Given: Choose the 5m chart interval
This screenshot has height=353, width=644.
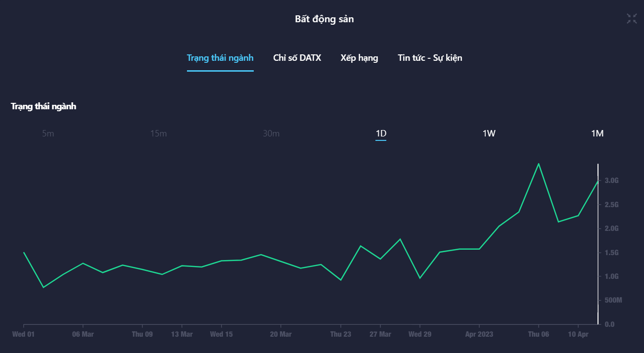Looking at the screenshot, I should click(x=48, y=133).
